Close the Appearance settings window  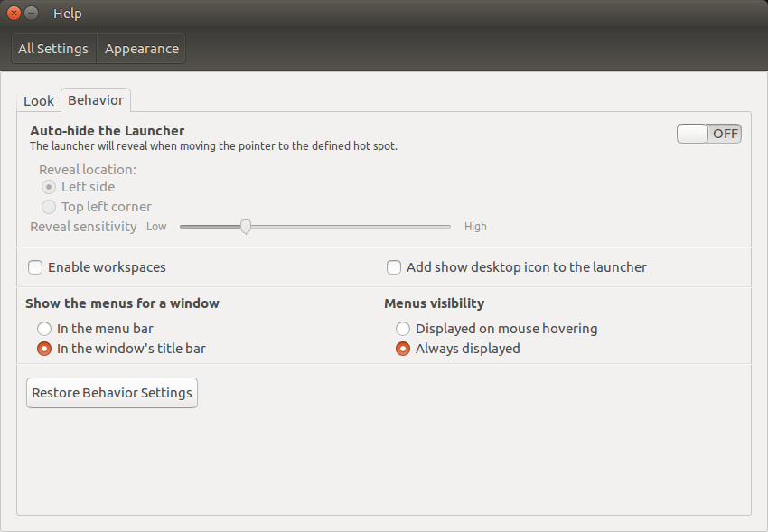coord(14,14)
